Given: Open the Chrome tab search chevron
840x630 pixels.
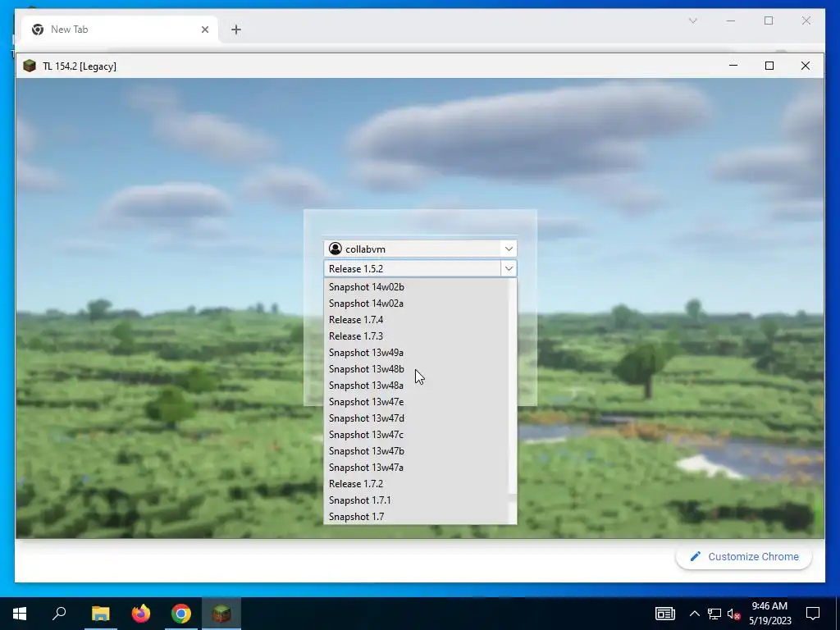Looking at the screenshot, I should click(x=692, y=21).
